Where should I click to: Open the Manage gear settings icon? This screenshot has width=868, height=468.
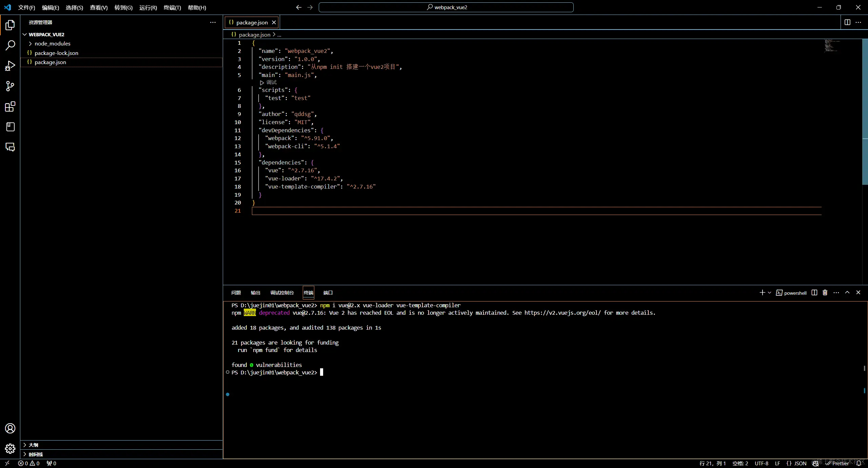[10, 449]
